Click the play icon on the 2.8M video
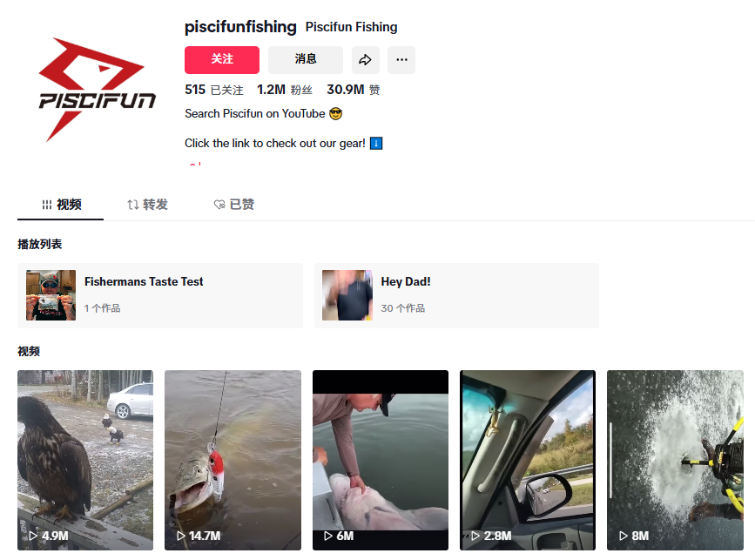Screen dimensions: 755x560 [475, 536]
